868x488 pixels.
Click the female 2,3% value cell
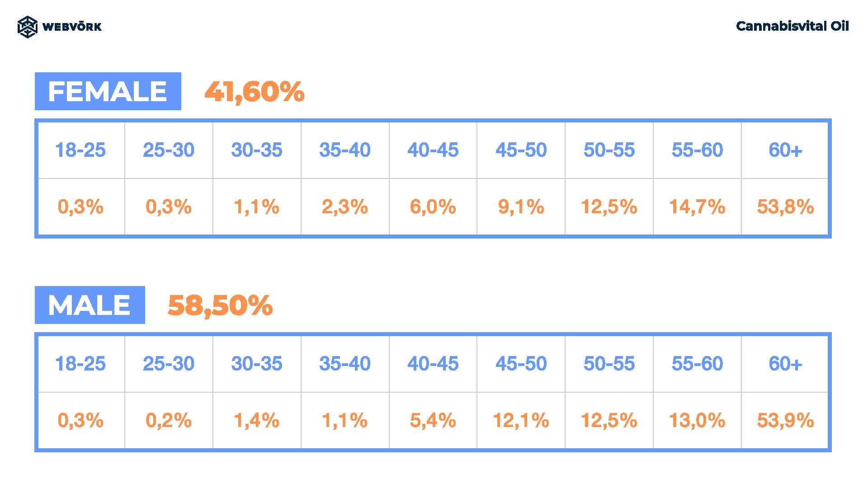tap(344, 207)
